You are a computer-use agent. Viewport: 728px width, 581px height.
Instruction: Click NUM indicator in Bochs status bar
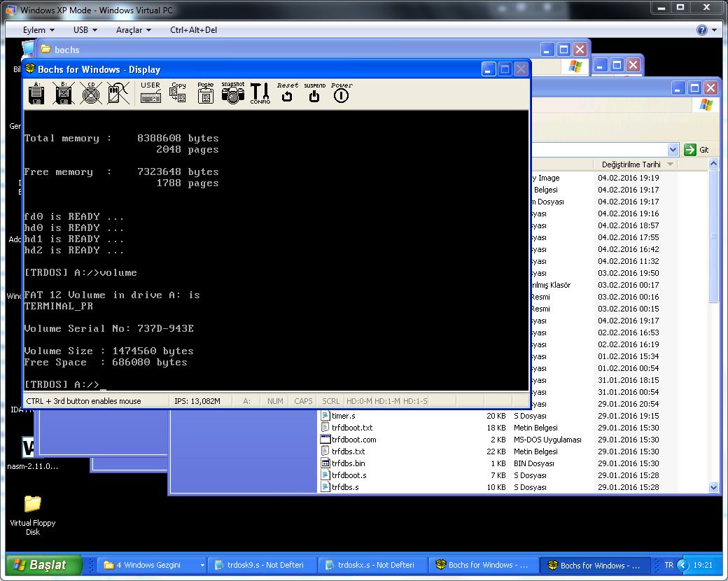click(x=275, y=401)
